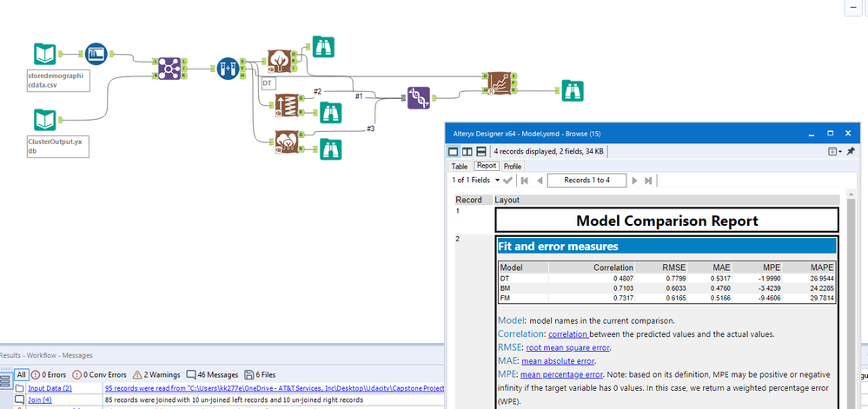Switch Browse window to single pane layout
The image size is (868, 409).
[x=454, y=151]
